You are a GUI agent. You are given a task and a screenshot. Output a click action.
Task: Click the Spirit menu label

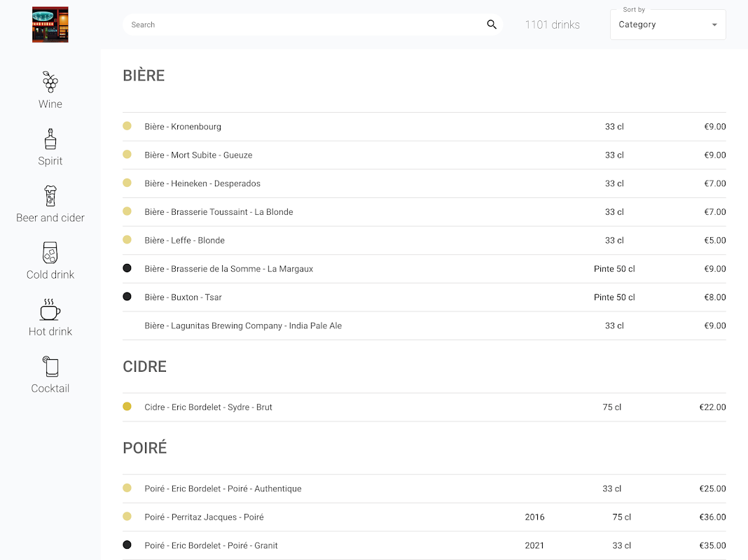[50, 161]
